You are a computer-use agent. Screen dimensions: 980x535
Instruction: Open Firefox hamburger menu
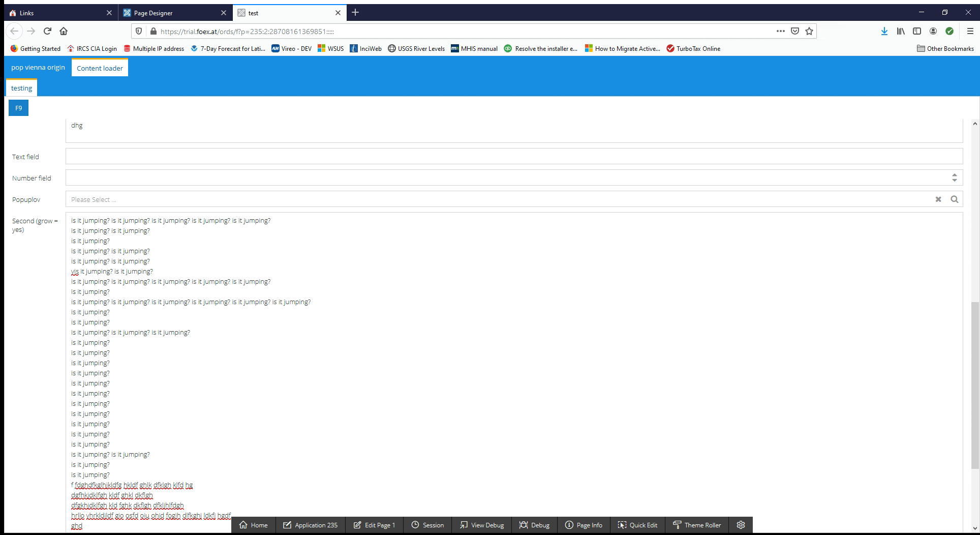(970, 31)
